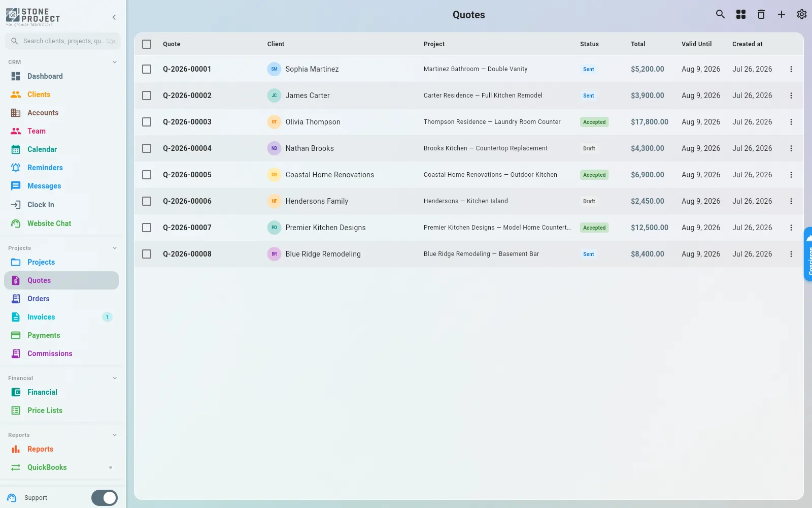Click the Support headset icon

(x=12, y=498)
